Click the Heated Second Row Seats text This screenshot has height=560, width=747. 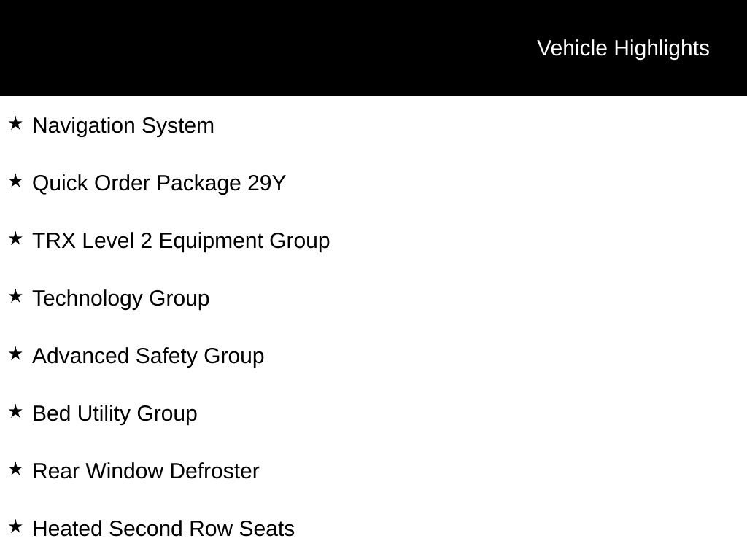pos(163,529)
